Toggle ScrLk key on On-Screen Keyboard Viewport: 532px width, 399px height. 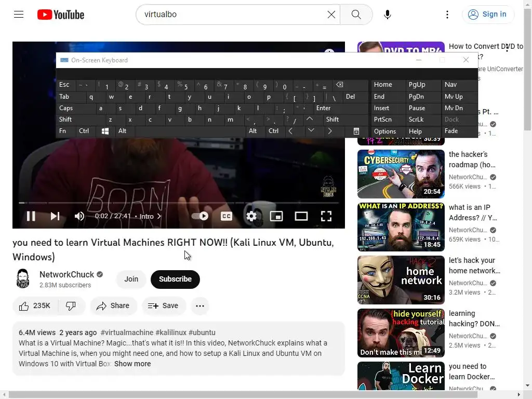pyautogui.click(x=423, y=119)
